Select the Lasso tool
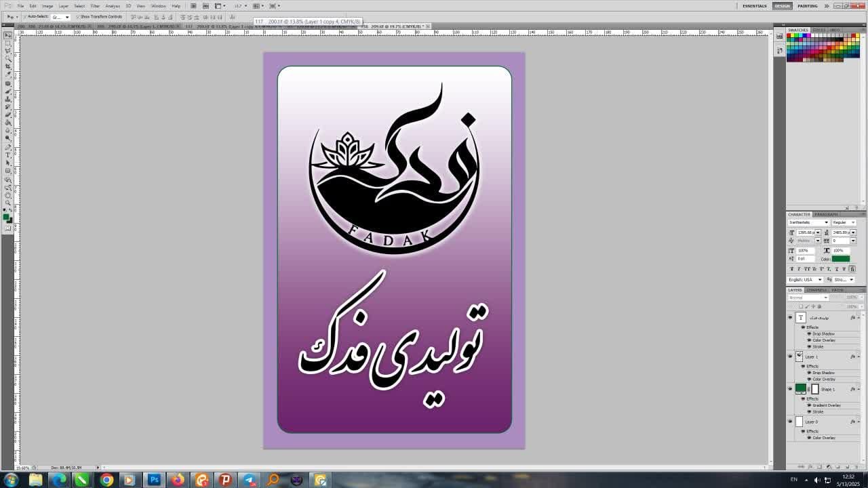This screenshot has width=868, height=488. 8,51
